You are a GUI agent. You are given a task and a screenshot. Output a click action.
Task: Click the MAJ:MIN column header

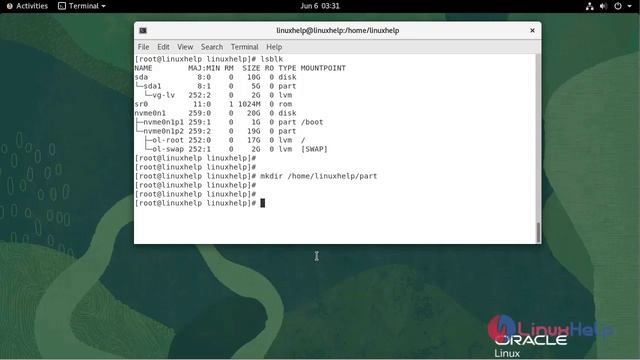[204, 68]
